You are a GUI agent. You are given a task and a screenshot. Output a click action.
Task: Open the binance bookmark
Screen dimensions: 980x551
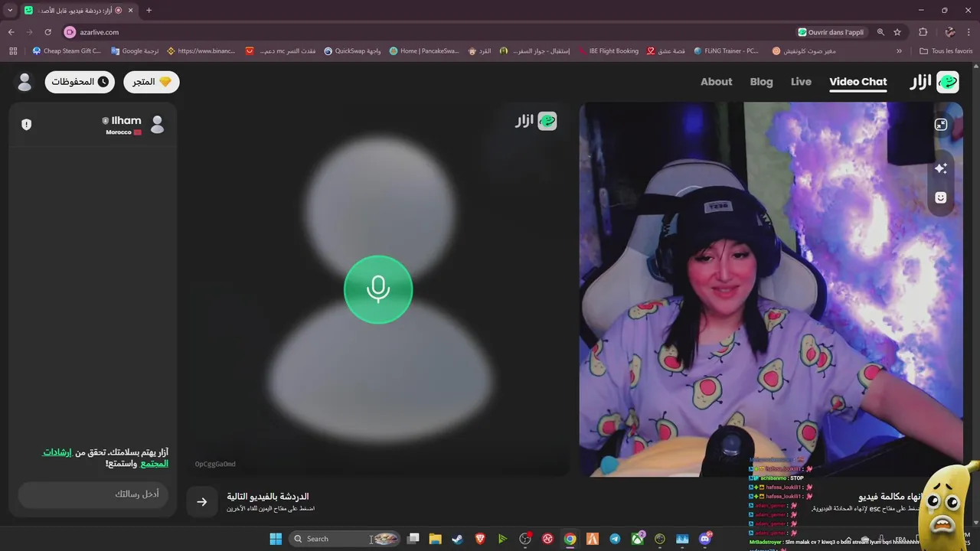pos(201,51)
